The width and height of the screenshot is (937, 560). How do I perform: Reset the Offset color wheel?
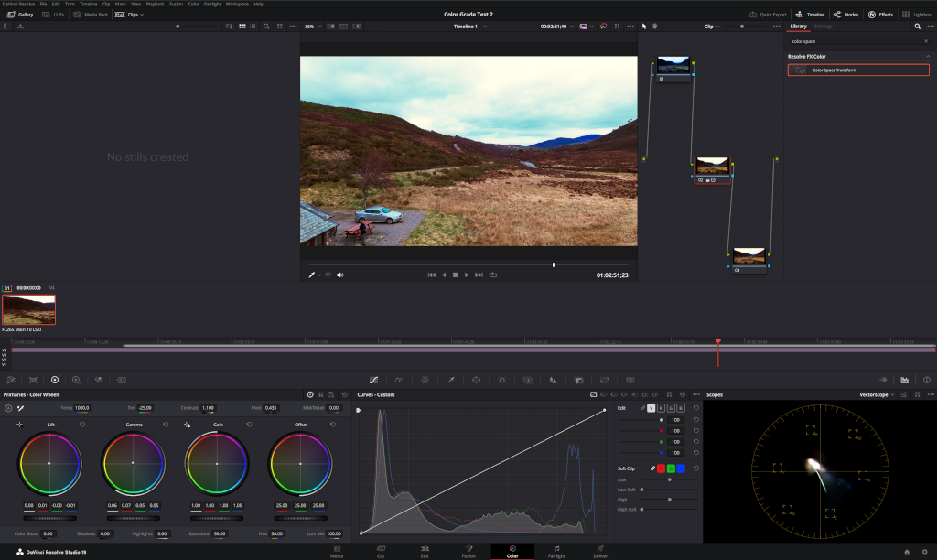333,425
